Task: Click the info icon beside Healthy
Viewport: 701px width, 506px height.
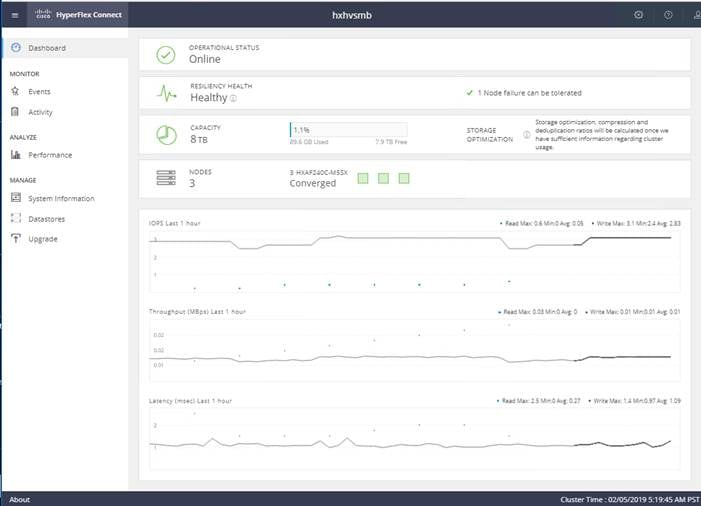Action: point(233,98)
